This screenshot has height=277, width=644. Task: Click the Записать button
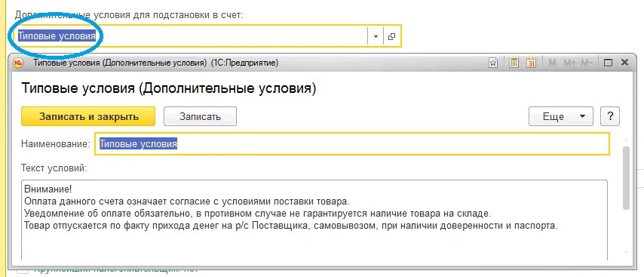(200, 116)
